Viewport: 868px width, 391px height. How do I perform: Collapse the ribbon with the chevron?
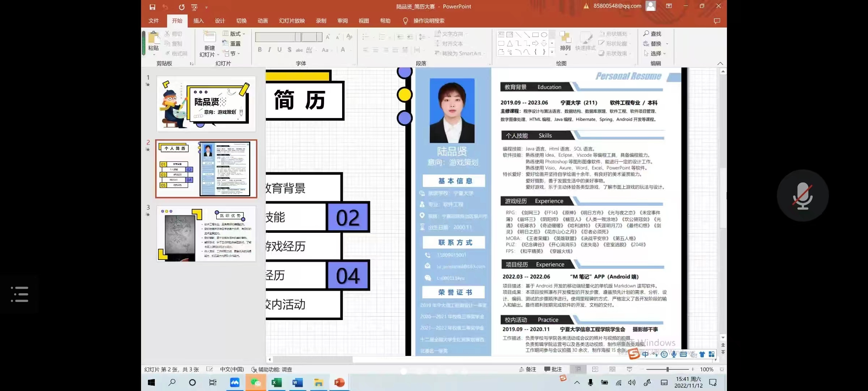tap(720, 63)
